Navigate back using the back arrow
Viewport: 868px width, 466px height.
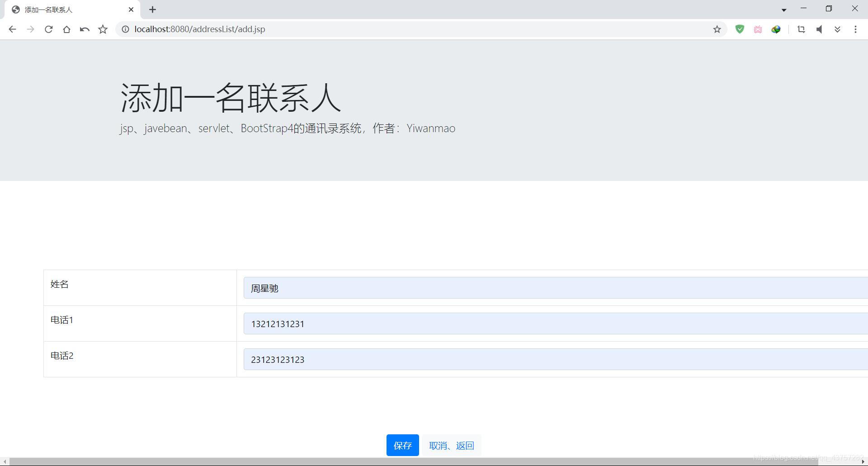click(12, 29)
